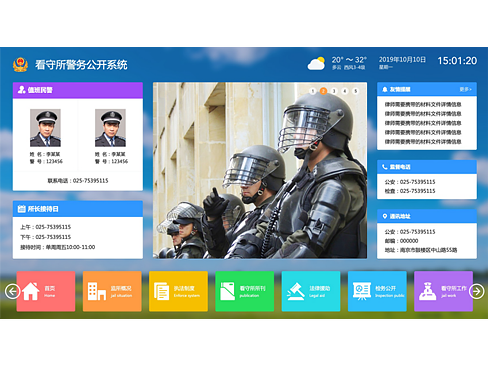Open the Inspection public tile

377,291
